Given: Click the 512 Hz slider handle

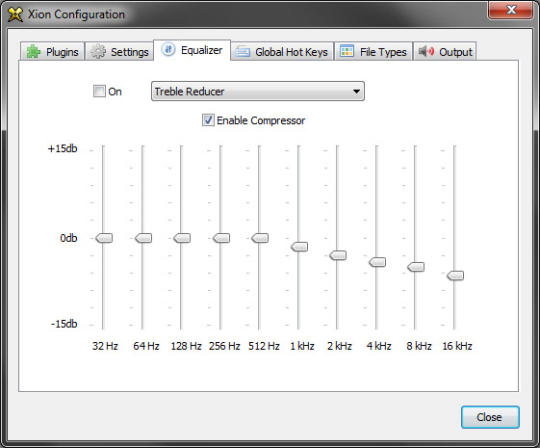Looking at the screenshot, I should (260, 238).
